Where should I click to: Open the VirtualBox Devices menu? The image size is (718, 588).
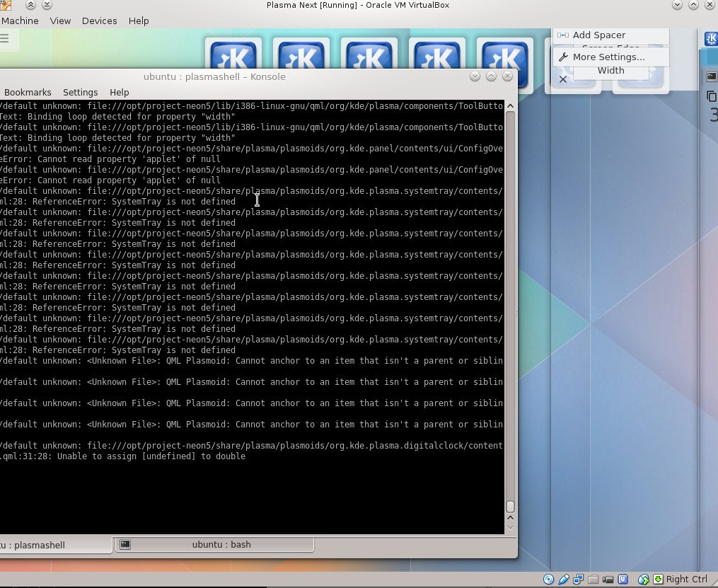(x=99, y=21)
